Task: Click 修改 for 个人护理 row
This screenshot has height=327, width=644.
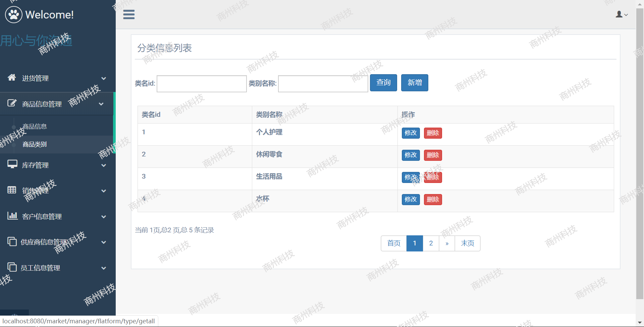Action: pyautogui.click(x=411, y=133)
